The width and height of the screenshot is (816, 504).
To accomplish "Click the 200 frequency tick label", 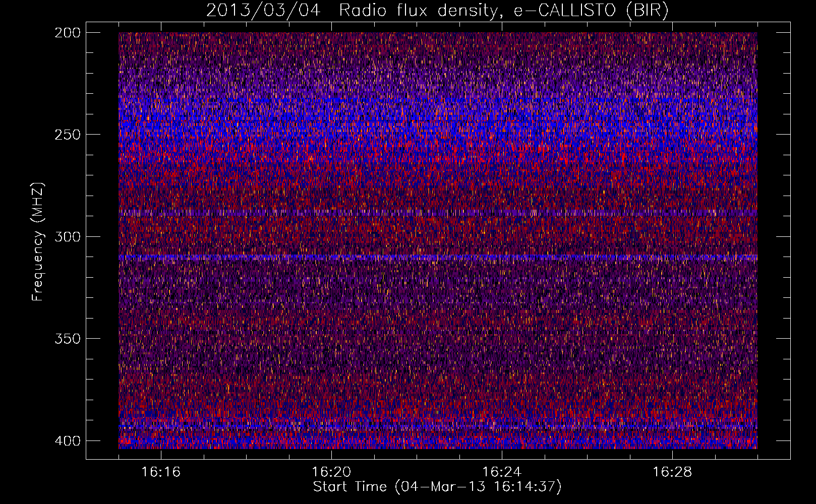I will pos(67,33).
